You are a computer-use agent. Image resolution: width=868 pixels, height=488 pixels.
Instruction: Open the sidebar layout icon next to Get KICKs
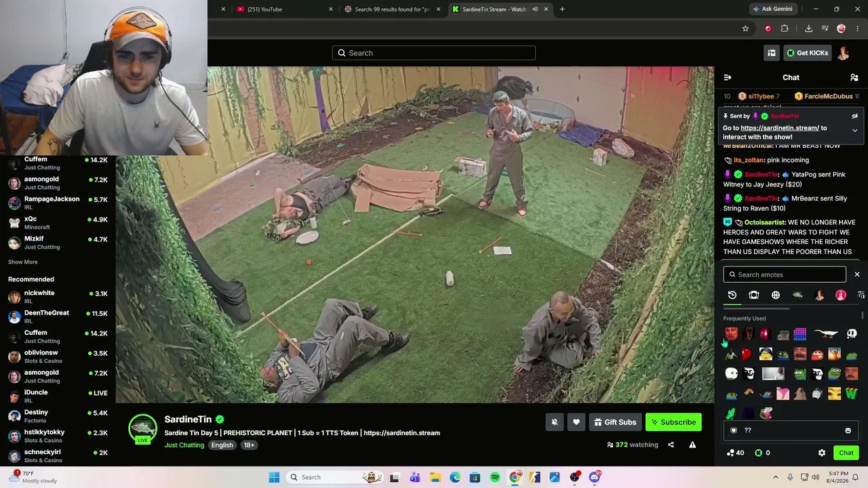coord(772,53)
